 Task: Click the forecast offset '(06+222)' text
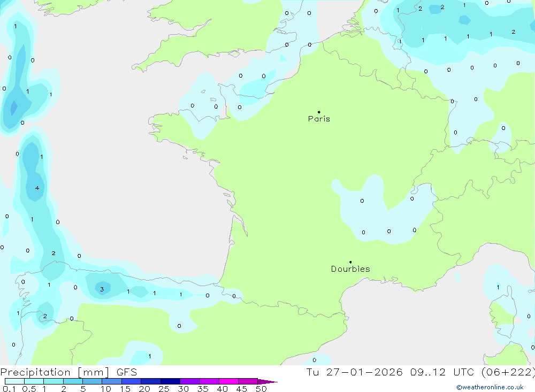(508, 372)
